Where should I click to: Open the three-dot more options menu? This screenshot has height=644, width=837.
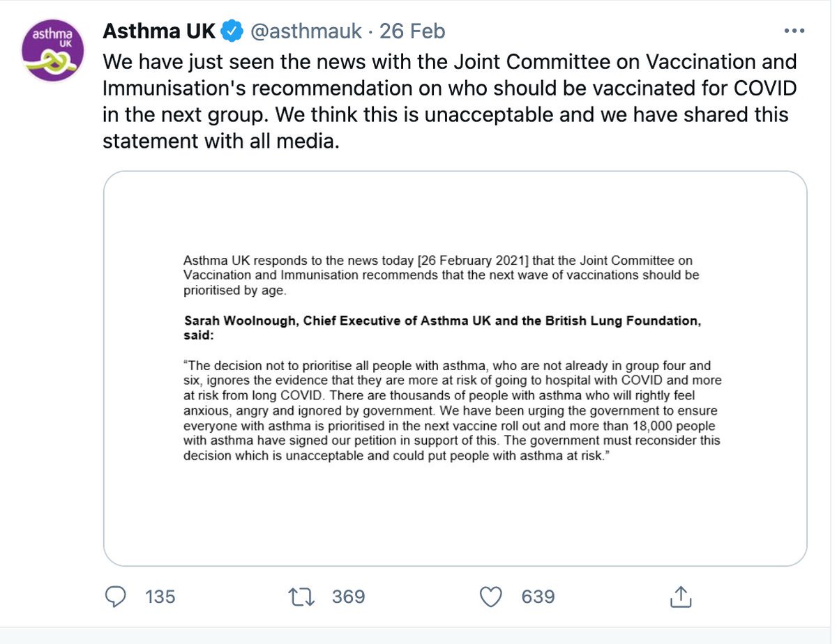pos(795,31)
